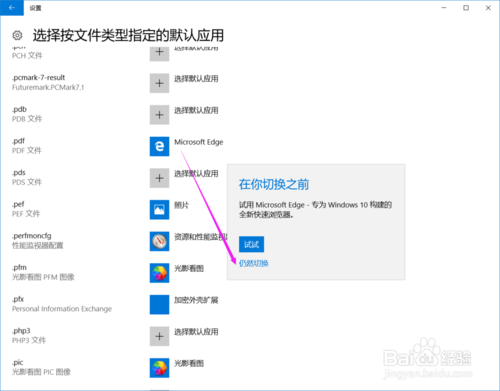The width and height of the screenshot is (500, 391).
Task: Click Microsoft Edge label for .pdf
Action: pos(199,142)
